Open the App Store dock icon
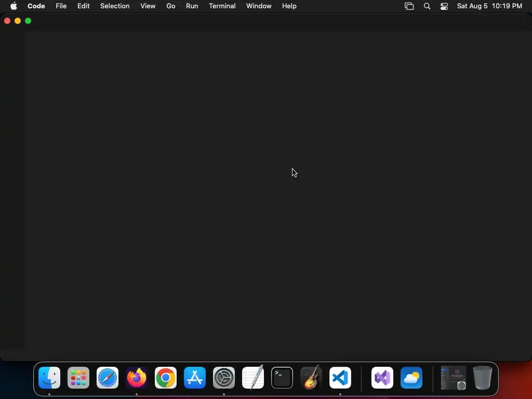The width and height of the screenshot is (532, 399). point(195,378)
